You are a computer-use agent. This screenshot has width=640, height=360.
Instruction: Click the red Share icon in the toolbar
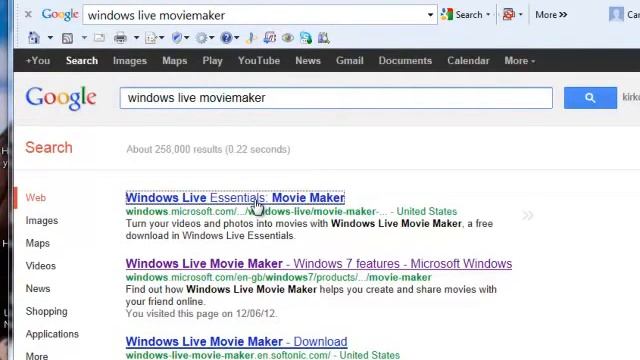(x=509, y=15)
